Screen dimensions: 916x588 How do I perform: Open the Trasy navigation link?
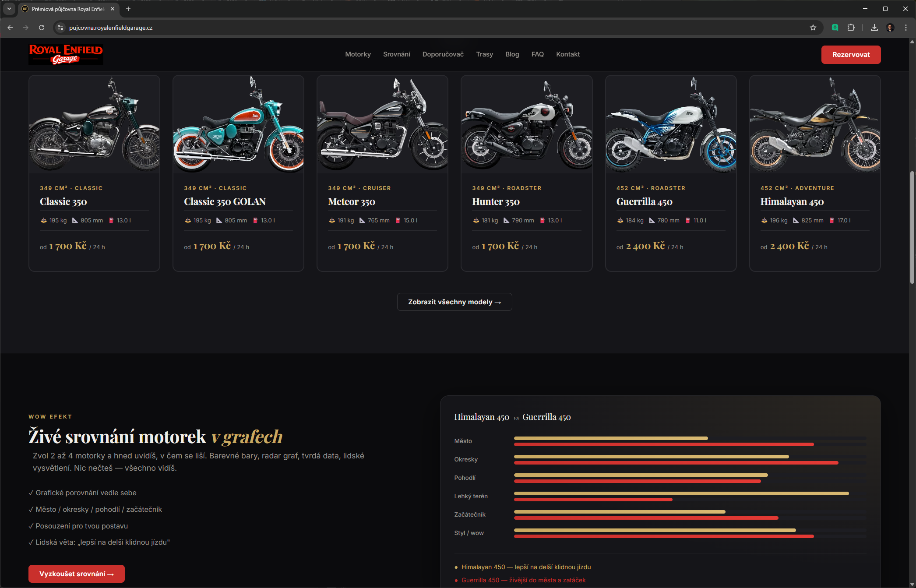pos(484,54)
